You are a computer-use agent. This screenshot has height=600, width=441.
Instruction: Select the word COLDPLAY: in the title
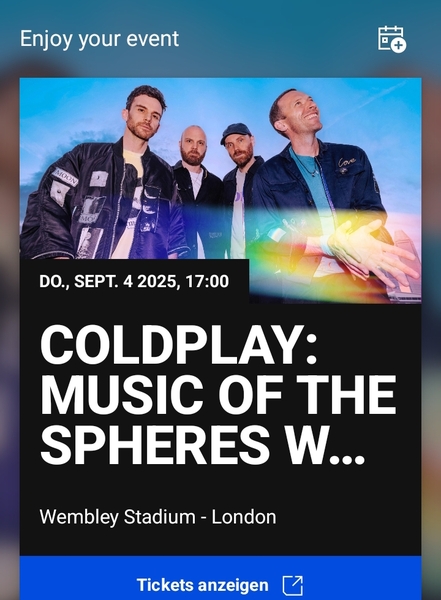tap(179, 345)
